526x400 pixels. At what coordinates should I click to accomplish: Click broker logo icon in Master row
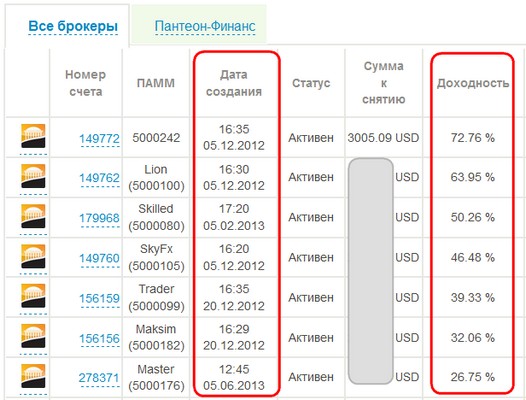33,376
